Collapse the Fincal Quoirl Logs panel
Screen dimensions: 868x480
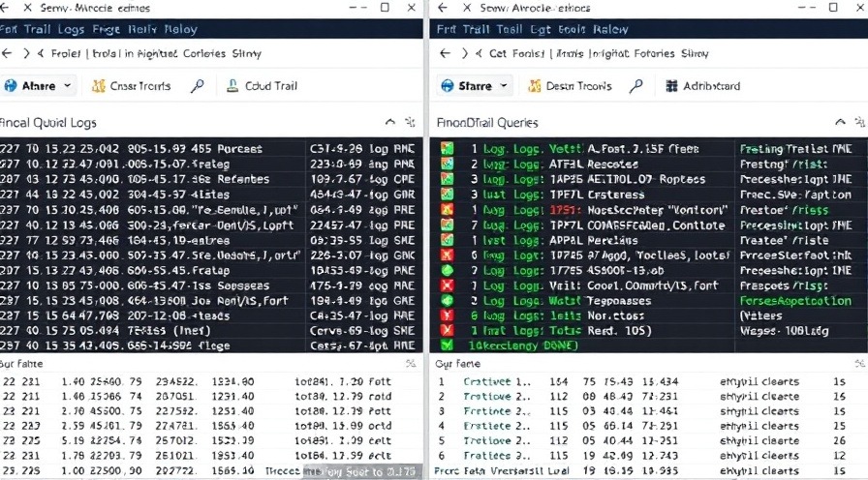(390, 122)
